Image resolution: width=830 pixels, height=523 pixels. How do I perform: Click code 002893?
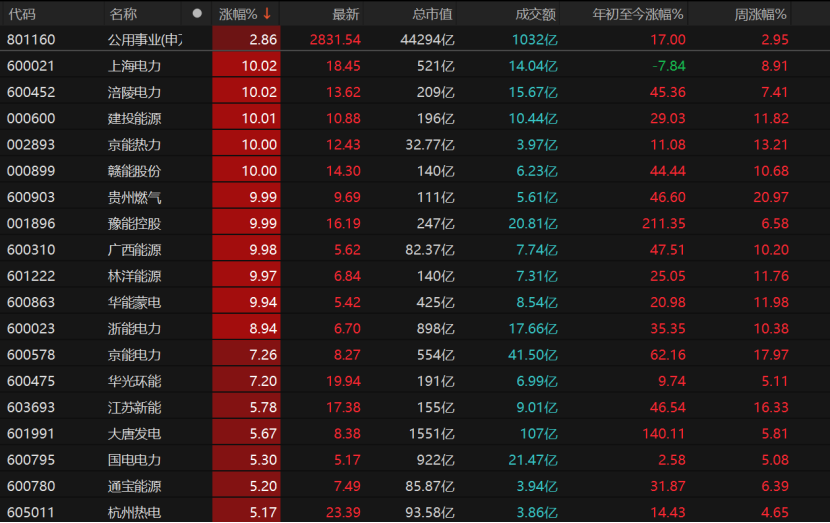pos(31,145)
